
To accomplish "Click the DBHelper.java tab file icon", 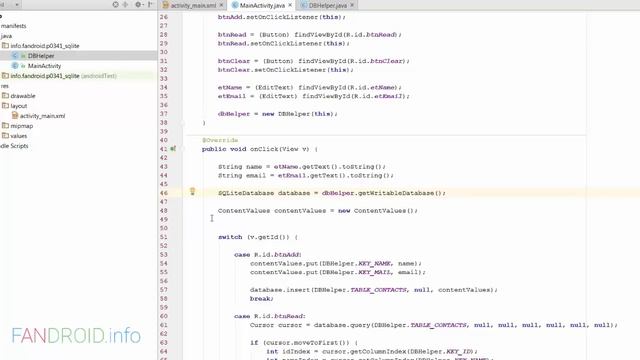I will pos(304,5).
